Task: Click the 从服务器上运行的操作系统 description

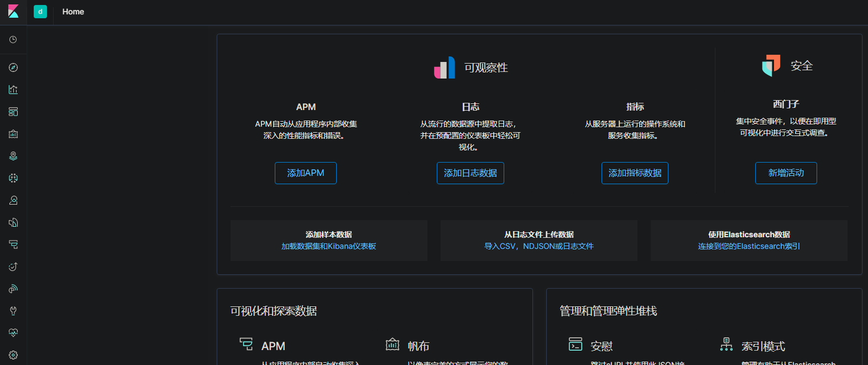Action: [635, 130]
